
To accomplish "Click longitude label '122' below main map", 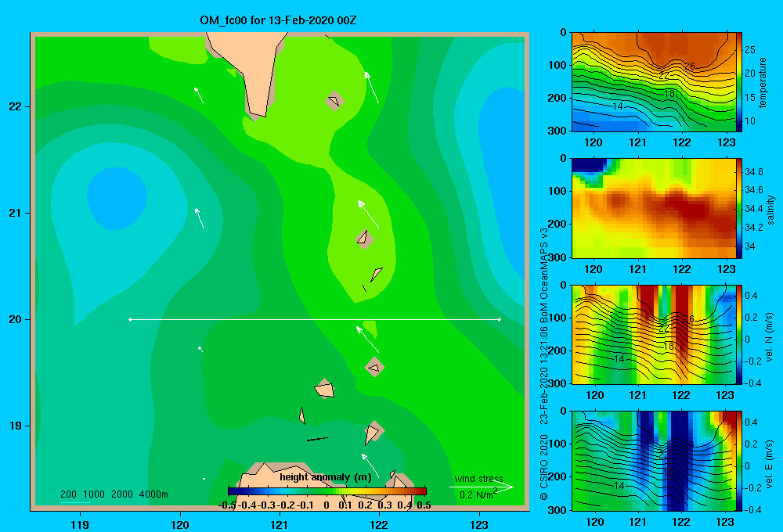I will [379, 524].
